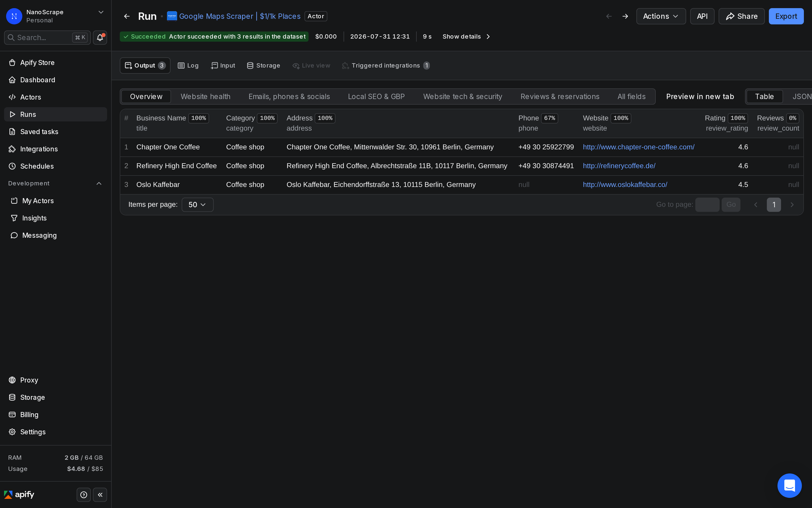Open the Live view tab
Screen dimensions: 812x508
coord(311,66)
